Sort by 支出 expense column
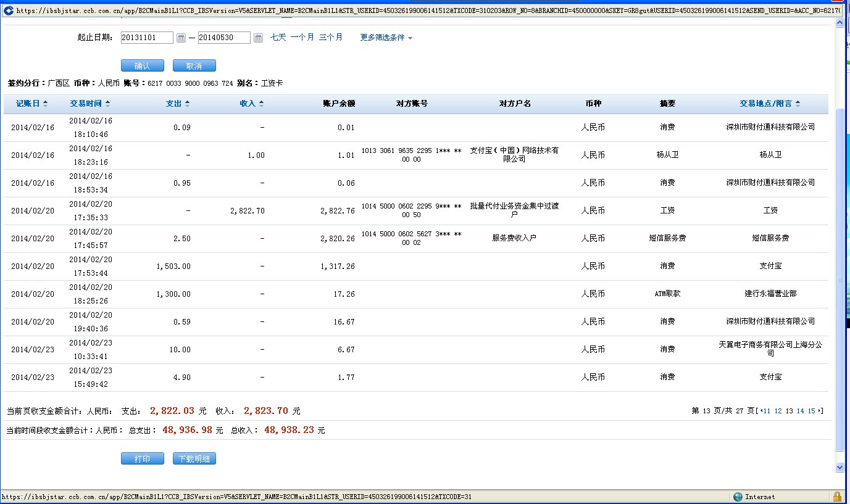 tap(178, 104)
